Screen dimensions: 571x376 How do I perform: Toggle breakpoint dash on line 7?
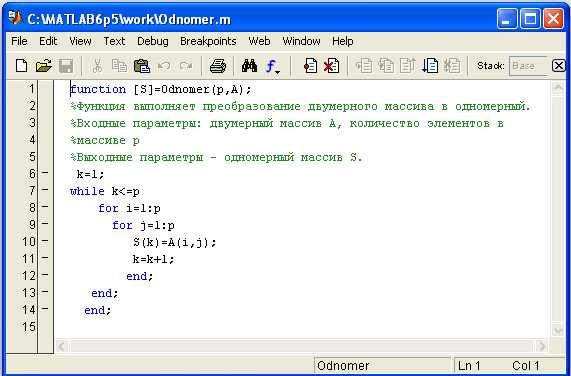[x=45, y=190]
